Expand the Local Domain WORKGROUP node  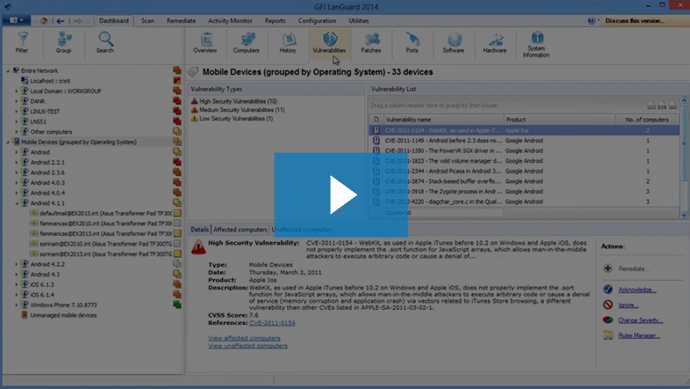coord(17,91)
